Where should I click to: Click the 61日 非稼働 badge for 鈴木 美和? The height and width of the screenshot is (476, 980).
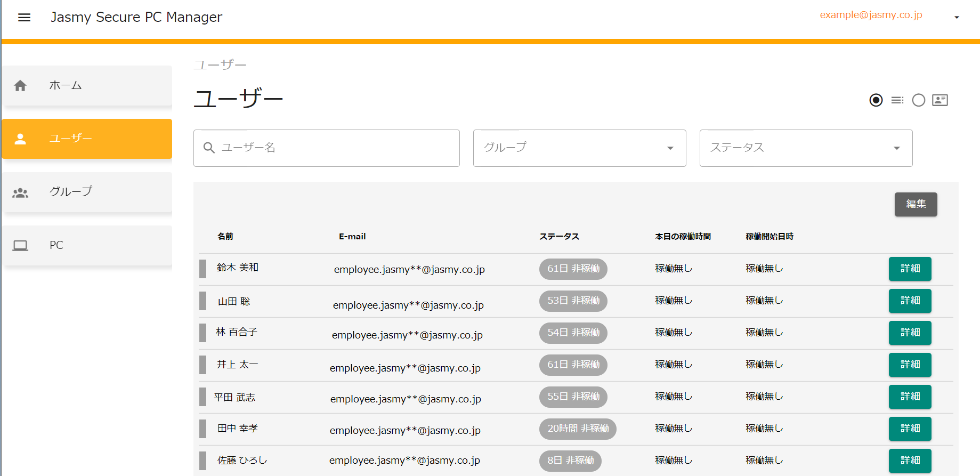tap(573, 269)
